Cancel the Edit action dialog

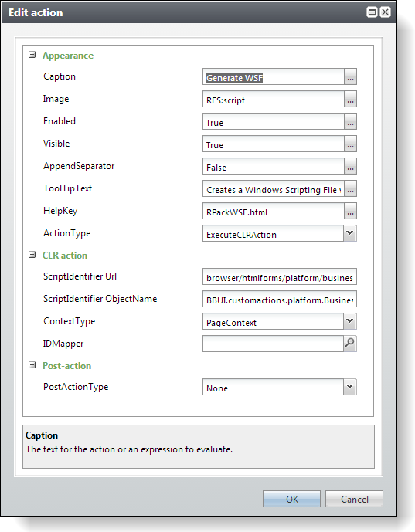pos(354,499)
